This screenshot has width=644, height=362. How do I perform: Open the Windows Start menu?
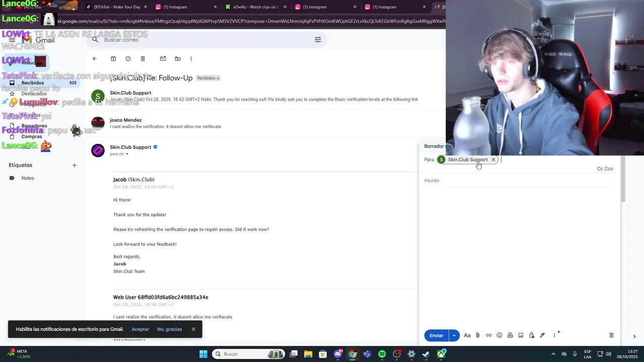point(203,354)
